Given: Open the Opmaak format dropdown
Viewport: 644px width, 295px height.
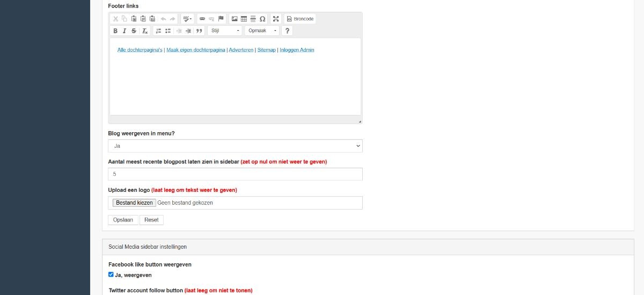Looking at the screenshot, I should click(x=262, y=31).
